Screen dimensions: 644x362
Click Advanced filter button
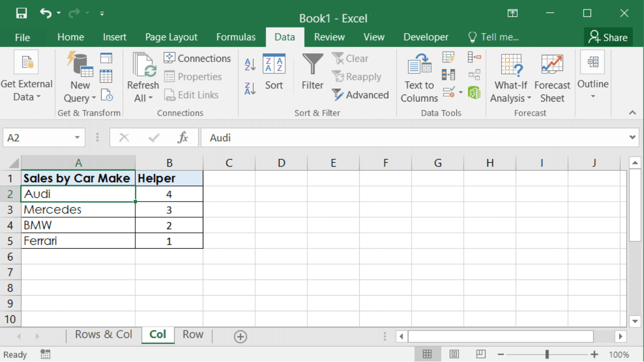click(x=360, y=95)
